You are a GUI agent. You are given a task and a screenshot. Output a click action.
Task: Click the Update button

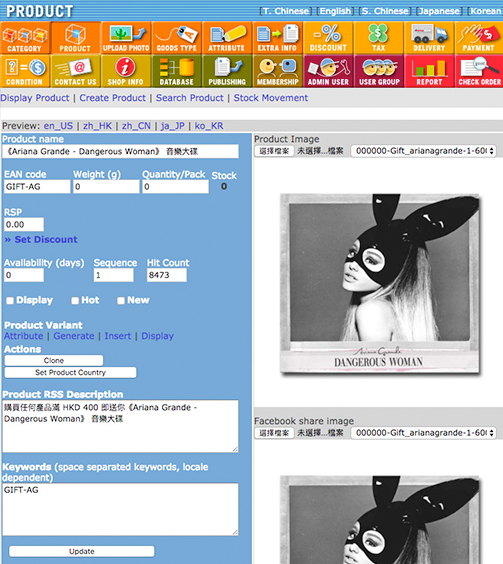click(x=82, y=551)
